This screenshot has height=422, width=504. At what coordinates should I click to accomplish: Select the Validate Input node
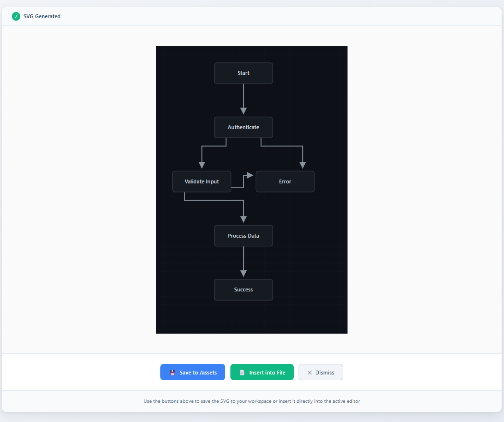(202, 181)
